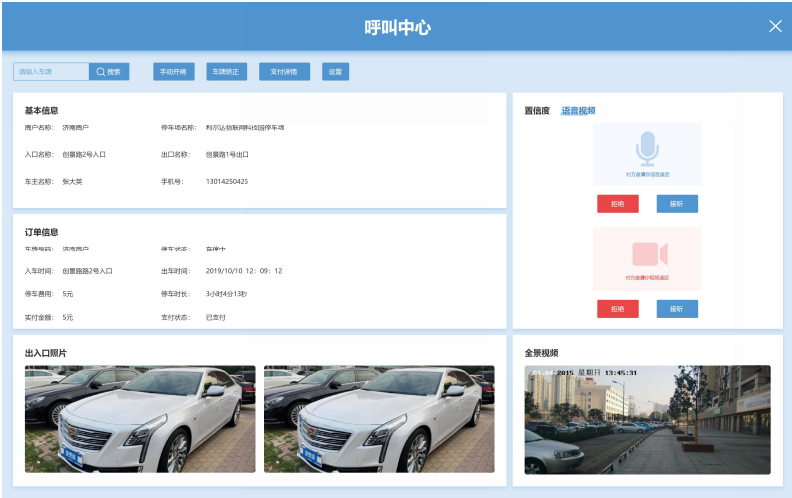Reject the video call with 拒绝

click(618, 309)
